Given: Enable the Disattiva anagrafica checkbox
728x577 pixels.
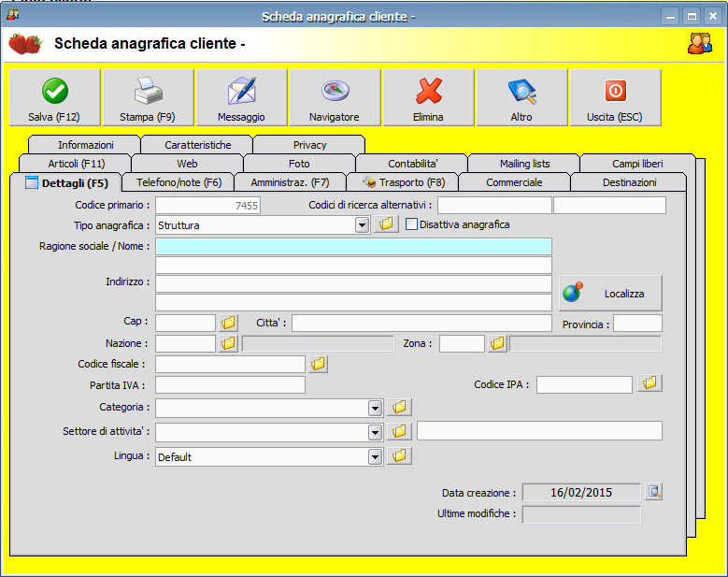Looking at the screenshot, I should [412, 224].
